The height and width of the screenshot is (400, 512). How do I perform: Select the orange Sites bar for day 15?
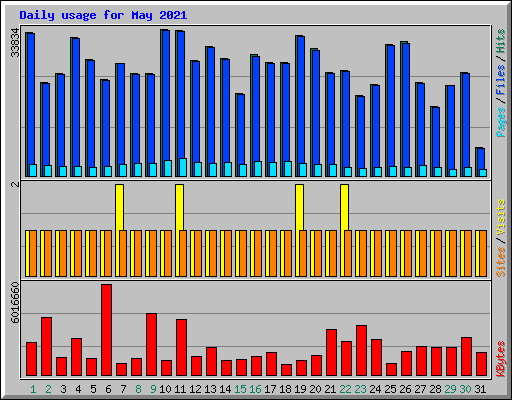click(243, 253)
